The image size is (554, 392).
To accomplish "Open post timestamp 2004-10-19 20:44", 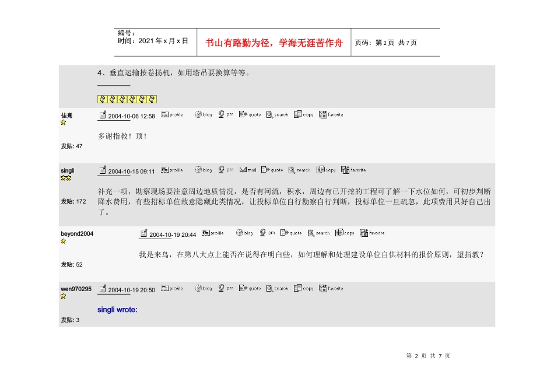I will tap(173, 235).
